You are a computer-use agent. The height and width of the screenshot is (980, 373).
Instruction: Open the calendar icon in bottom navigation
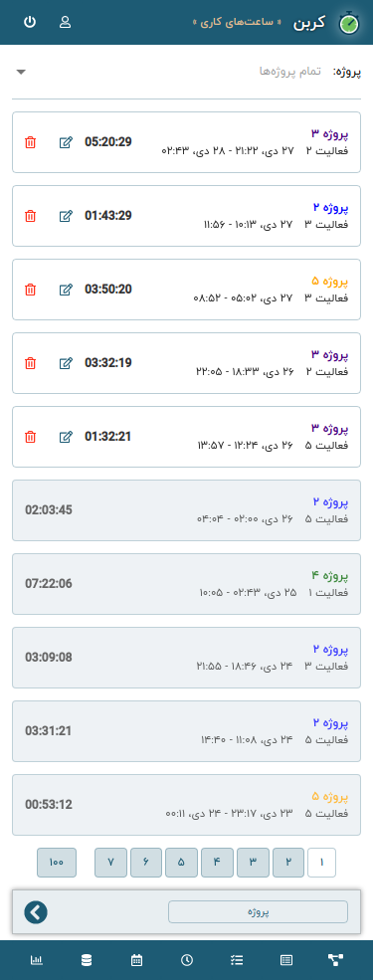(x=136, y=960)
